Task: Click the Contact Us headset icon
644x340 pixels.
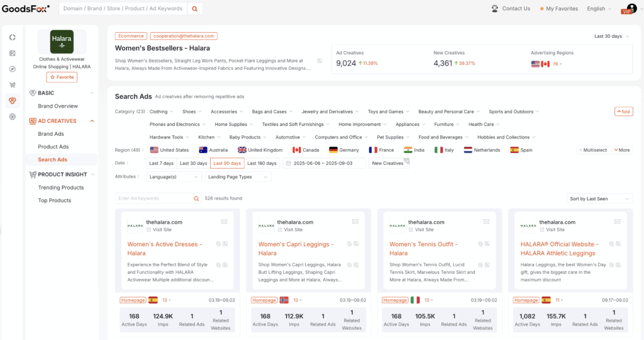Action: tap(495, 9)
